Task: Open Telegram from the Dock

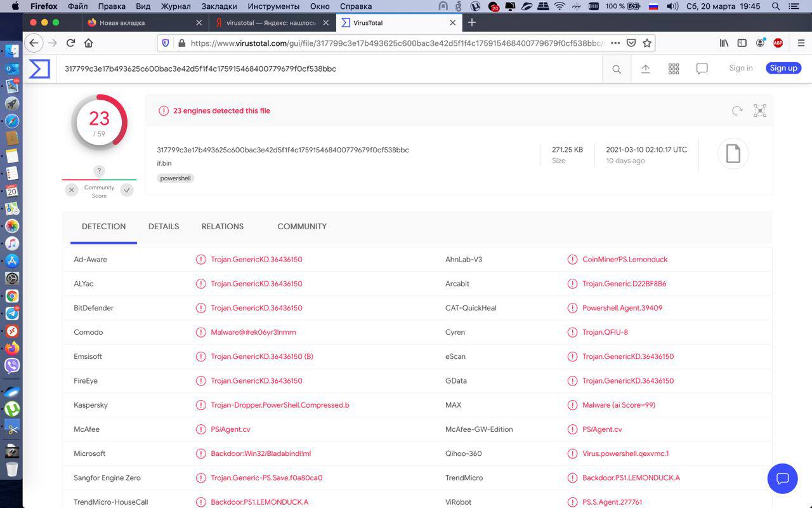Action: coord(12,314)
